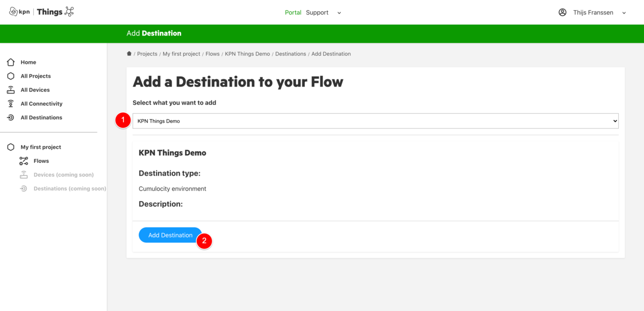Viewport: 644px width, 311px height.
Task: Click the Add Destination button
Action: click(170, 235)
